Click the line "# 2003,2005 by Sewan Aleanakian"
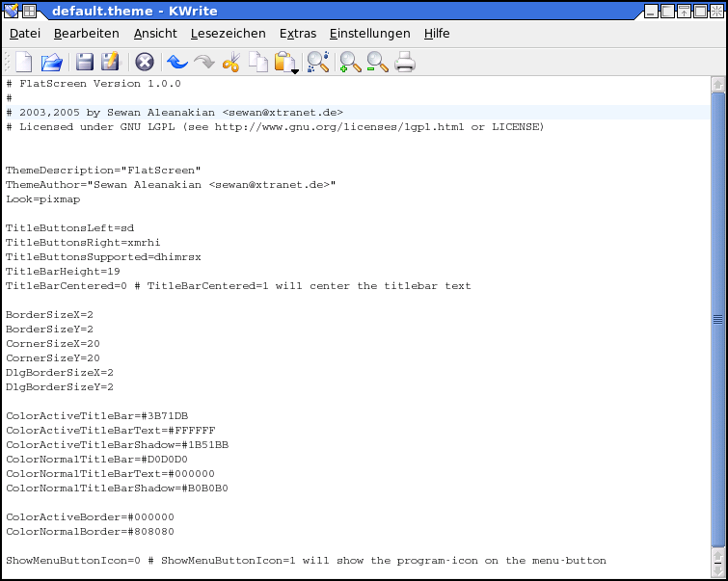Screen dimensions: 728x581 [x=175, y=113]
